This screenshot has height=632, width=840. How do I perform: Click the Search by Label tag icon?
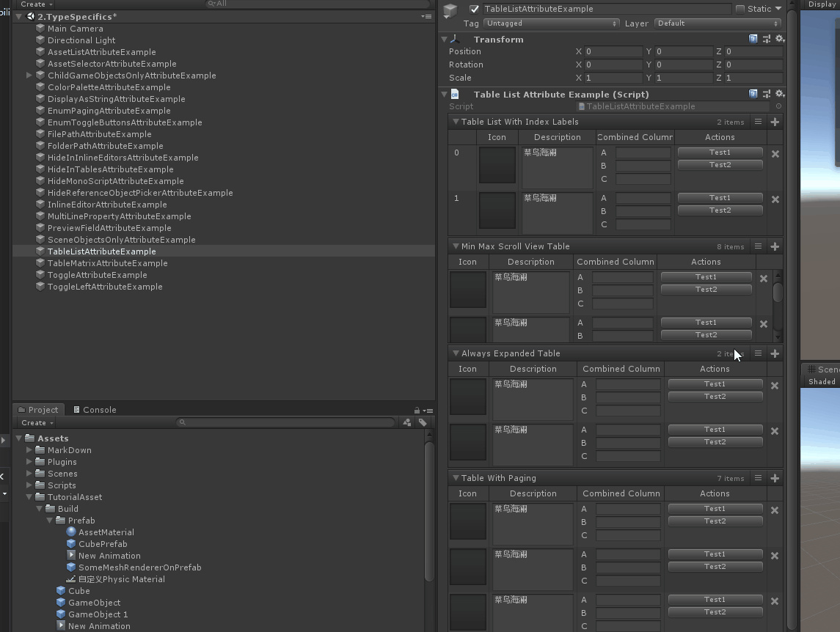point(423,422)
